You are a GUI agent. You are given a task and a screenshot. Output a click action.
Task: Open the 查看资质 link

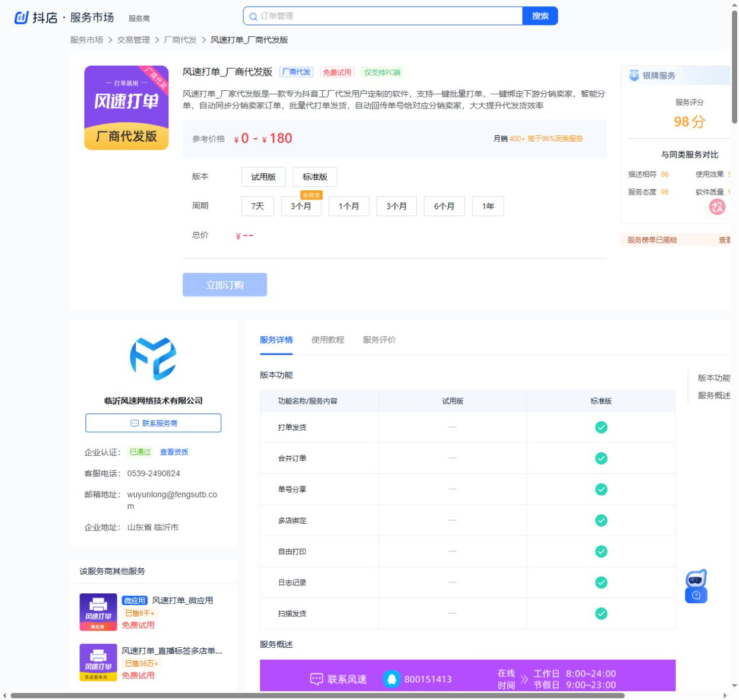click(x=174, y=452)
